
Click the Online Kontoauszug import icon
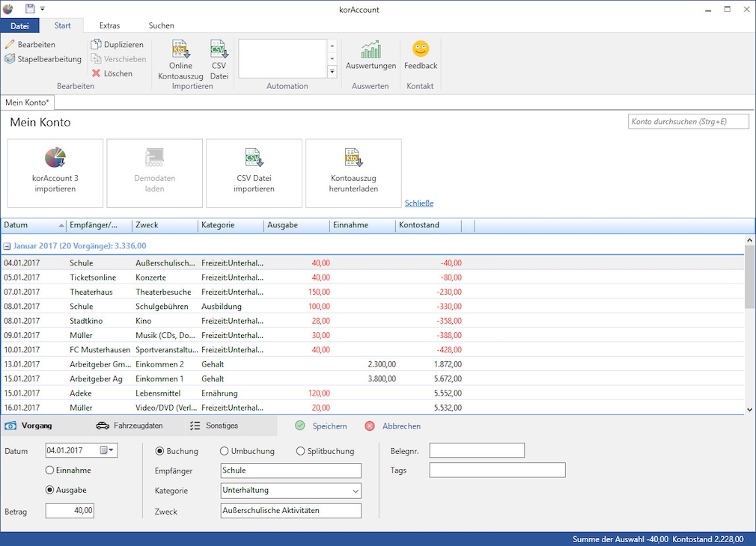pos(180,50)
